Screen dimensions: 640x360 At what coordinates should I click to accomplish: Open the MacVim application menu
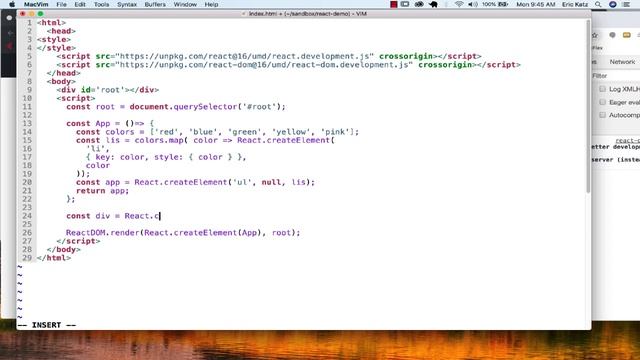click(x=36, y=4)
